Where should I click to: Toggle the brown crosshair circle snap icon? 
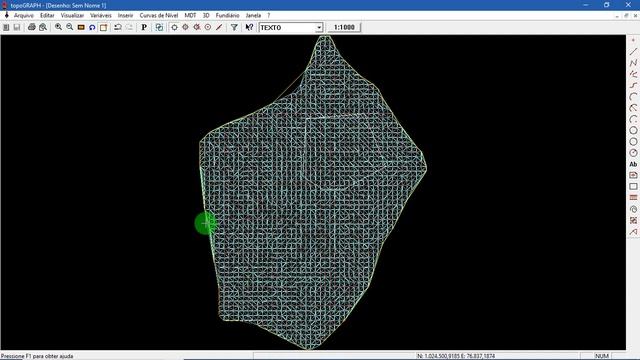(185, 27)
